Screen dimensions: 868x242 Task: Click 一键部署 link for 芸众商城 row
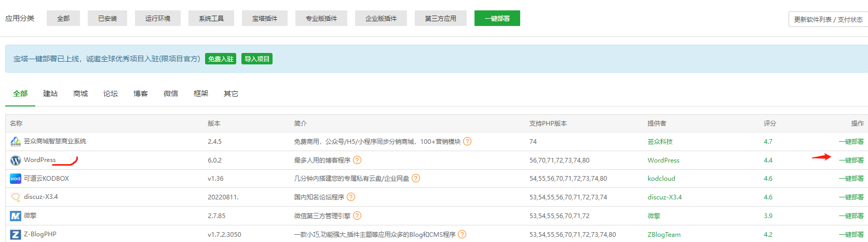[851, 141]
